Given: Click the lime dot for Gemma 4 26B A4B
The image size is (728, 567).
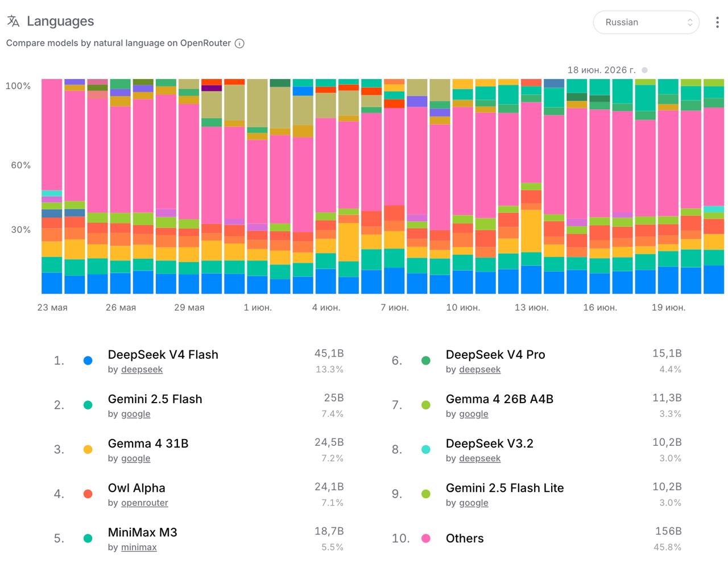Looking at the screenshot, I should (x=425, y=405).
